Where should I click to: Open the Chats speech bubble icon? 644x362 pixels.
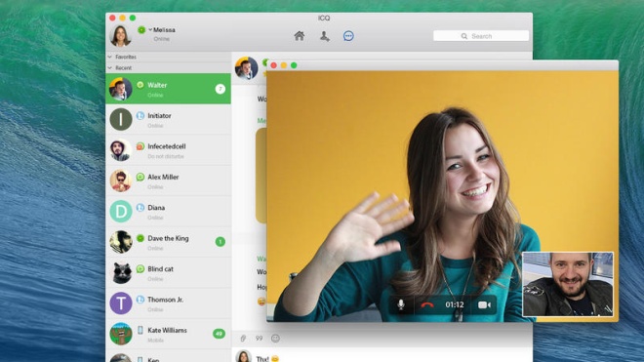click(x=348, y=36)
